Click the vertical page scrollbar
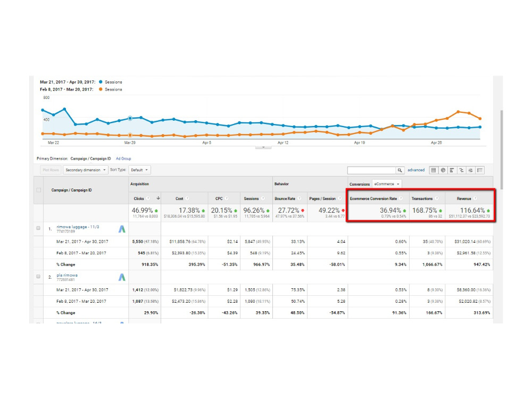Viewport: 532px width, 399px height. click(502, 149)
